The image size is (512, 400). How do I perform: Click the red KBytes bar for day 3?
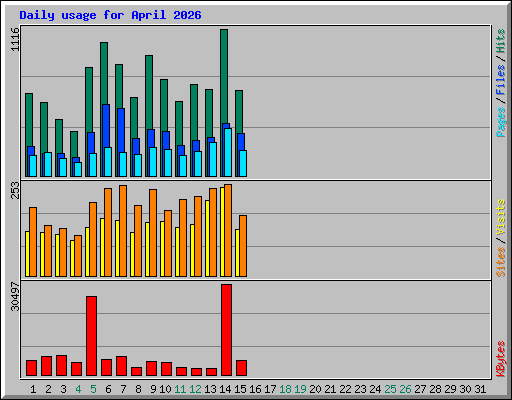click(61, 366)
